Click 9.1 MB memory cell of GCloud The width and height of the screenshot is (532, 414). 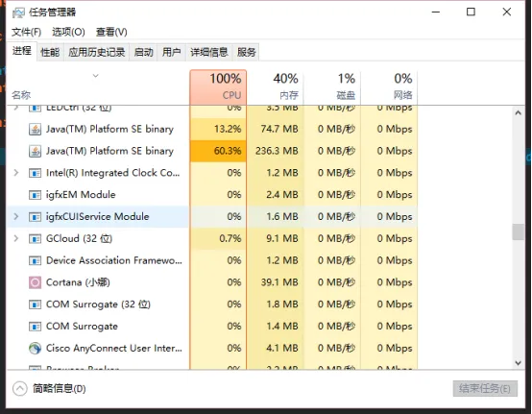point(276,238)
